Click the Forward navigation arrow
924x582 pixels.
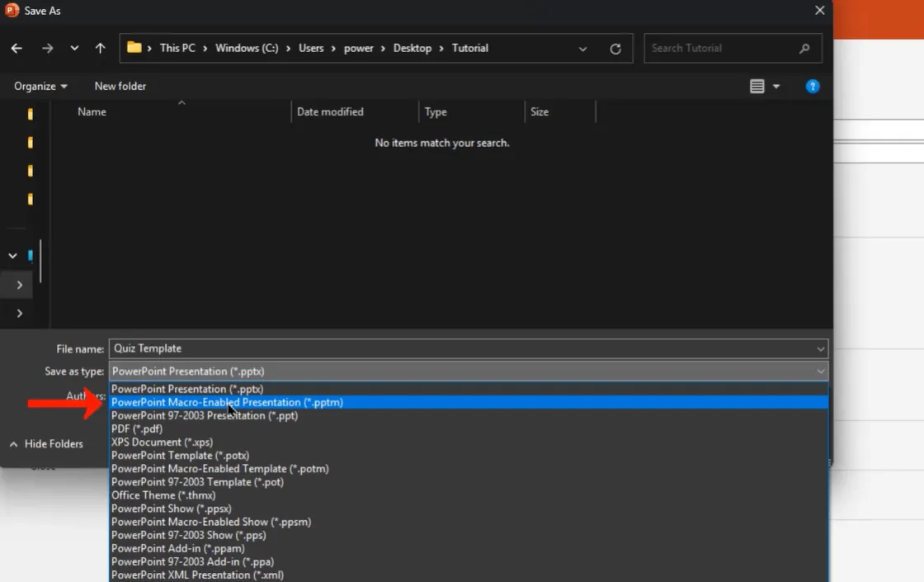47,49
